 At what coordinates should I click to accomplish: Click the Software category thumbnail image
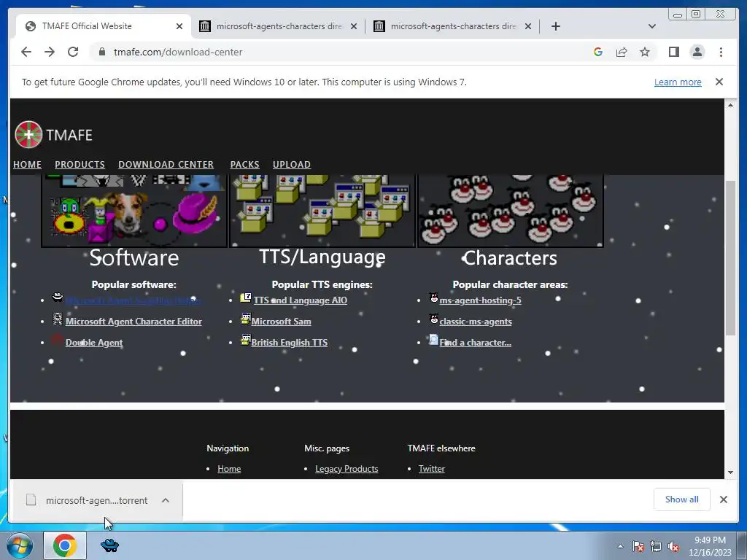tap(134, 211)
